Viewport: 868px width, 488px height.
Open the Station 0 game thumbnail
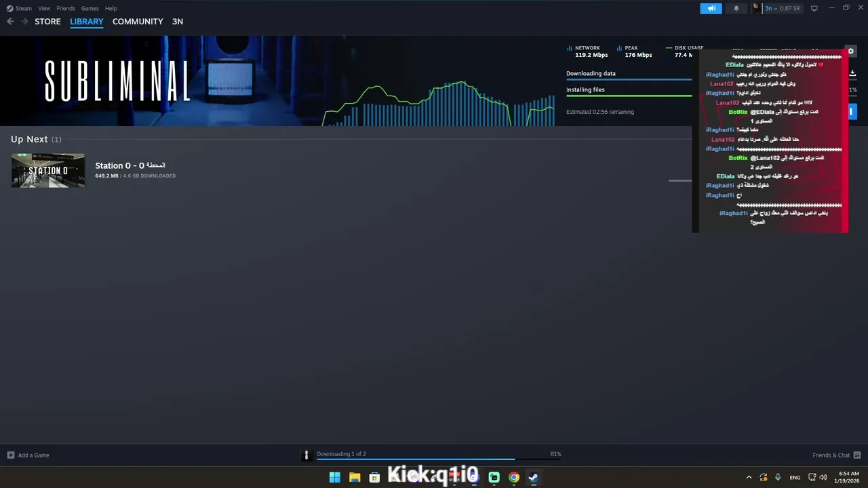click(x=48, y=170)
